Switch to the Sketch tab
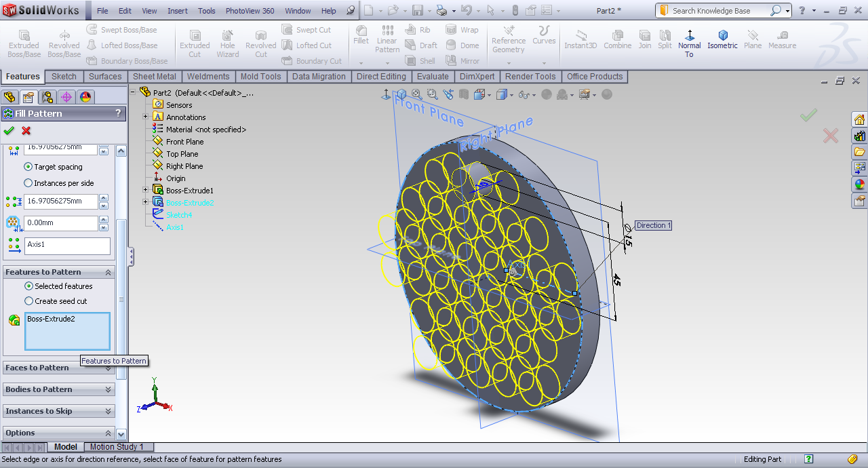The image size is (868, 468). [64, 77]
